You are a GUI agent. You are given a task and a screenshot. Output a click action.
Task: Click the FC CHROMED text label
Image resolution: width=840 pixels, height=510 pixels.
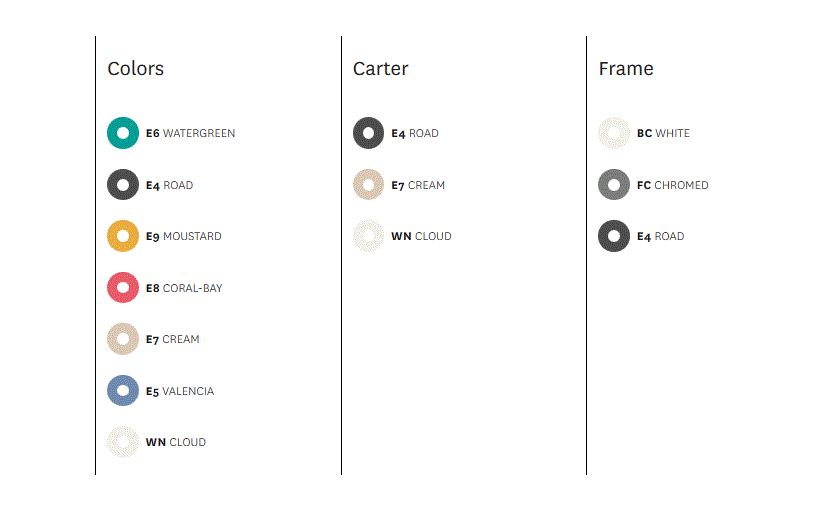click(x=672, y=185)
